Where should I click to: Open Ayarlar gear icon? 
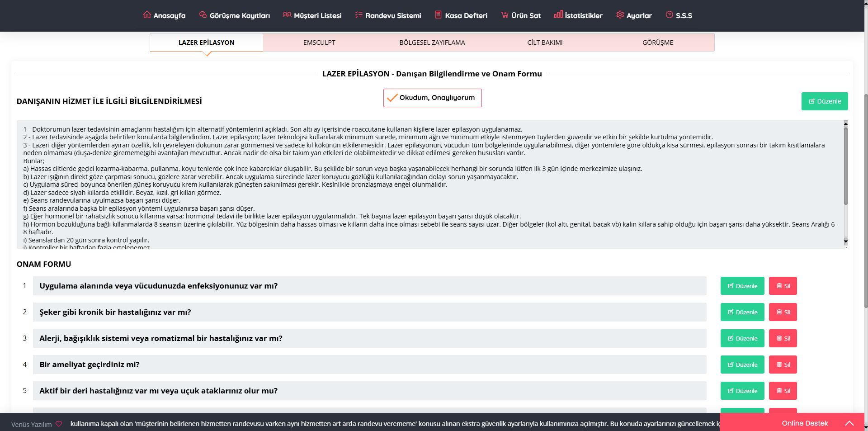pos(620,14)
